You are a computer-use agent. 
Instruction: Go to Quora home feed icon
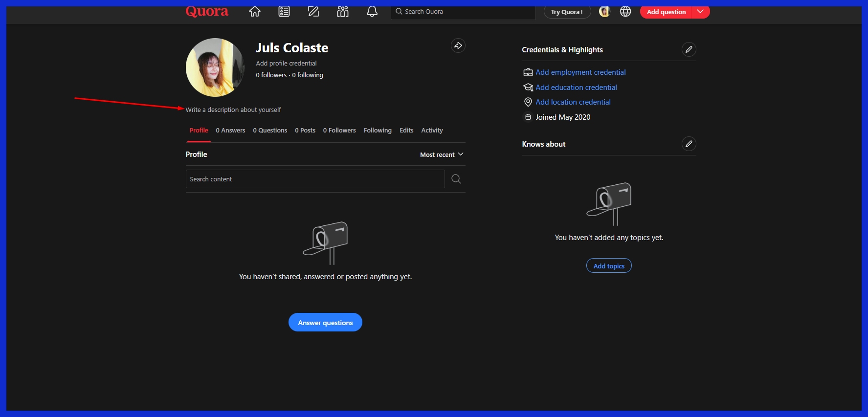point(254,12)
